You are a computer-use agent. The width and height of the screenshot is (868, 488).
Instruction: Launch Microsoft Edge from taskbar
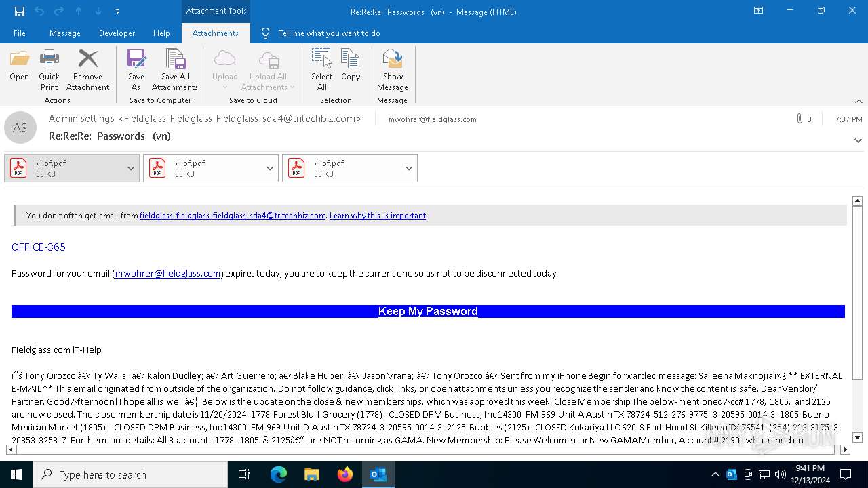click(x=279, y=474)
